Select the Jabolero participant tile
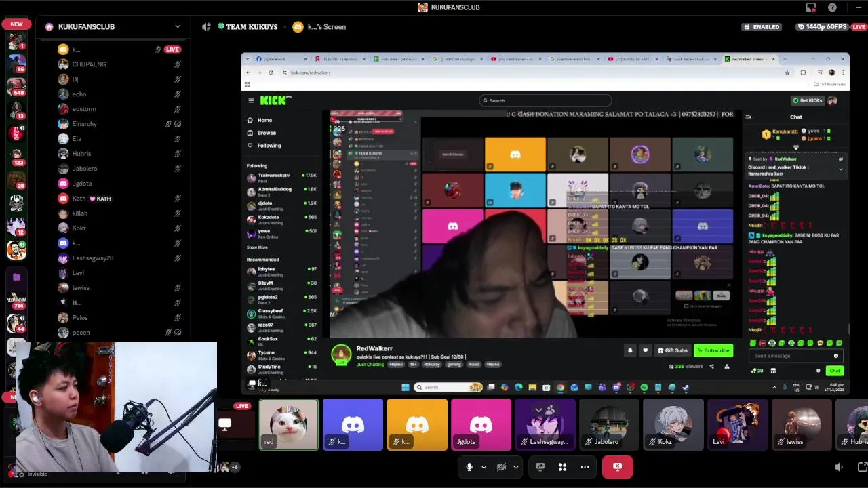This screenshot has width=868, height=488. pos(609,424)
